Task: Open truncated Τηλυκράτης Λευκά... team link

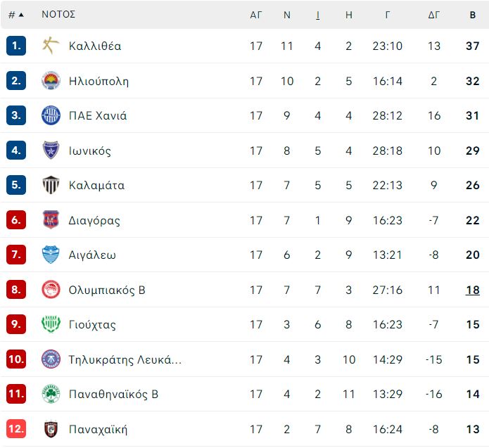Action: point(125,359)
